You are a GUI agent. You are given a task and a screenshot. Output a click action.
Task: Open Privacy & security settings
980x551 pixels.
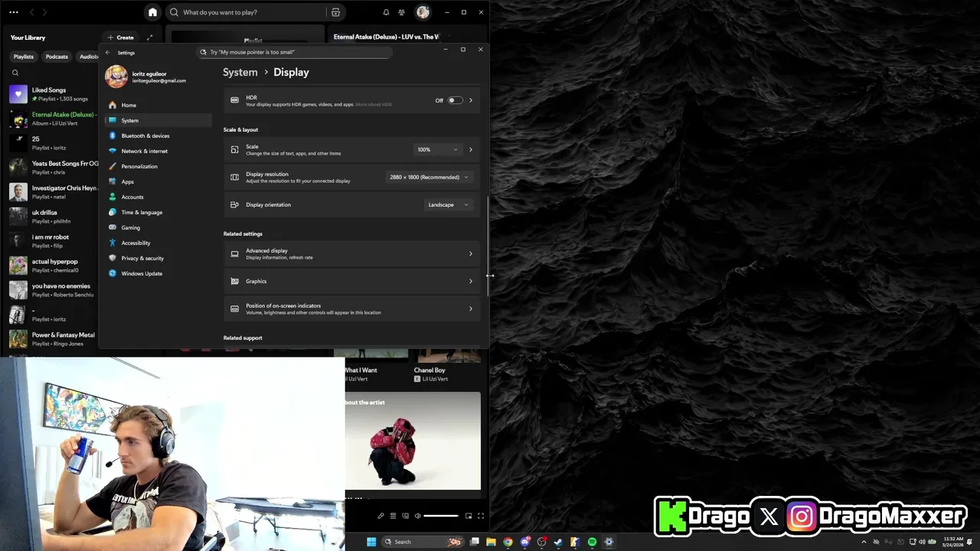(158, 258)
